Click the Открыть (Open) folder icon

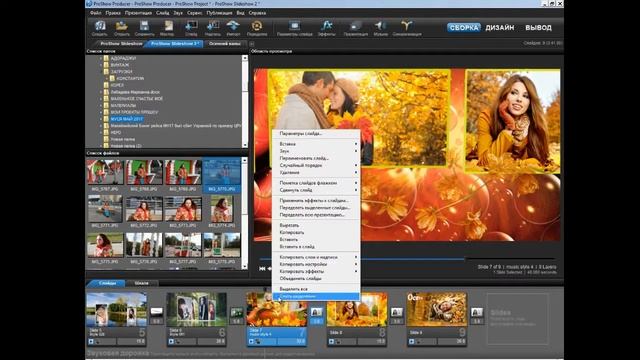point(122,28)
